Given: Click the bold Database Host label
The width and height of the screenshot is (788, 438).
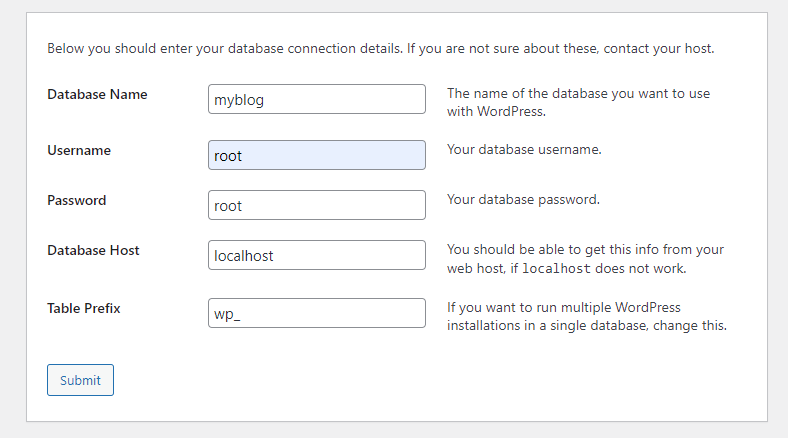Looking at the screenshot, I should 93,250.
